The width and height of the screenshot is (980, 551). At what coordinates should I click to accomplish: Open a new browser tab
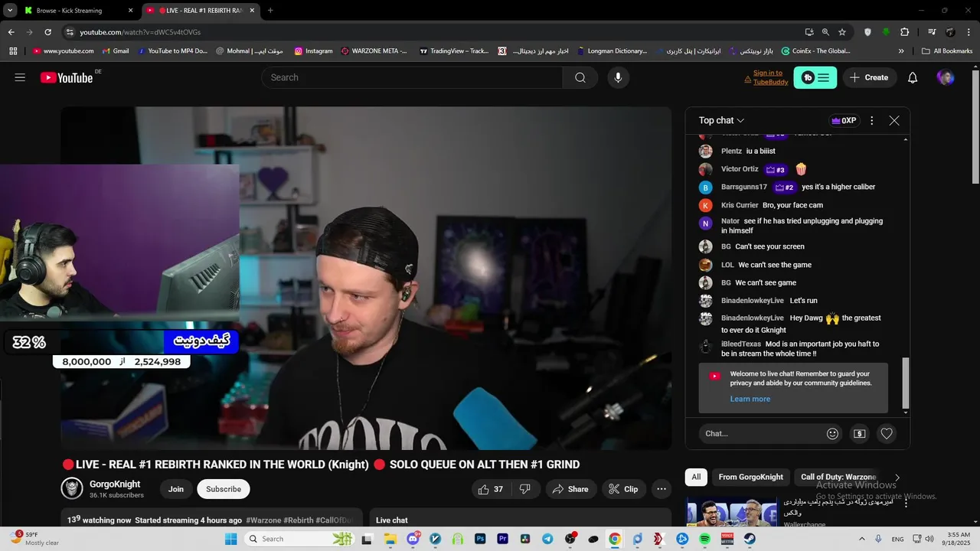270,11
